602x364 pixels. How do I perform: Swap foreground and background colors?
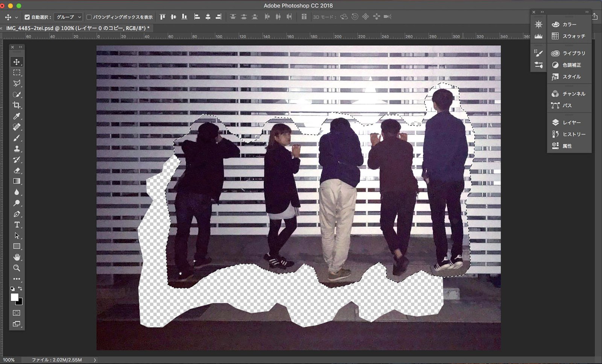(x=20, y=289)
